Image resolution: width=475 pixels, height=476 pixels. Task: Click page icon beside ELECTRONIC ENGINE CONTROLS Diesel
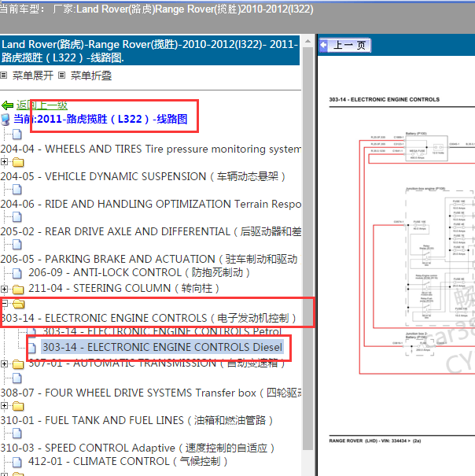click(32, 348)
